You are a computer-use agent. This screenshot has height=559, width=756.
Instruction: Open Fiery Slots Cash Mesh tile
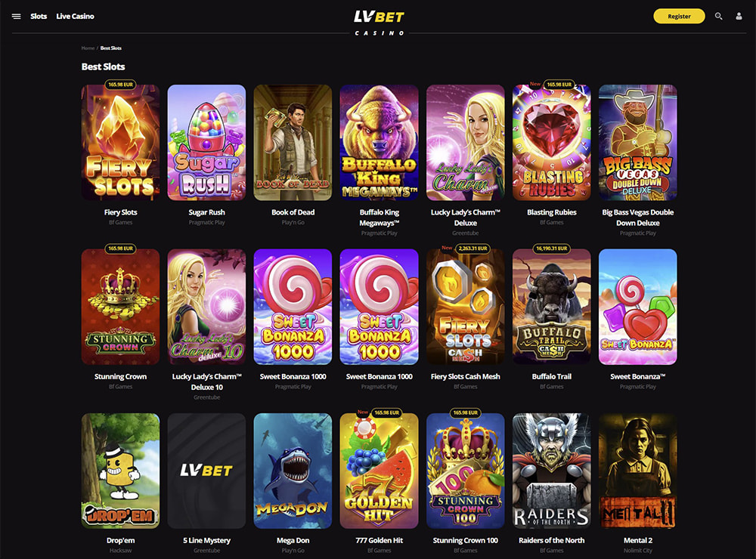[x=465, y=307]
